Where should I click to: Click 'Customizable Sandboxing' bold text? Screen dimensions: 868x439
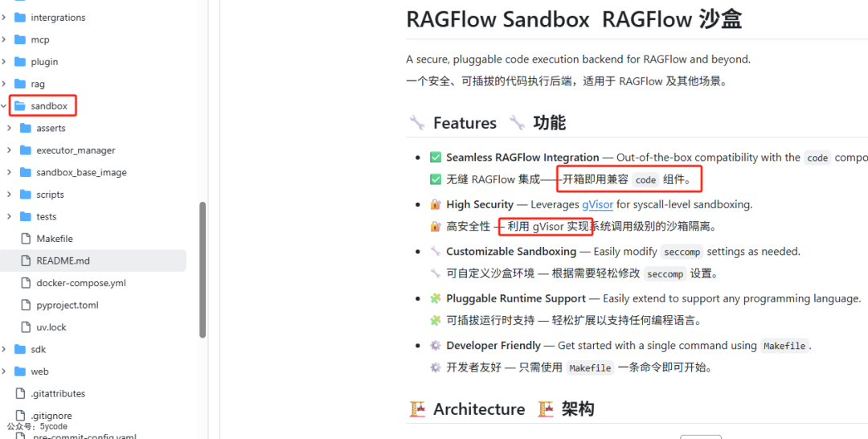click(x=511, y=252)
